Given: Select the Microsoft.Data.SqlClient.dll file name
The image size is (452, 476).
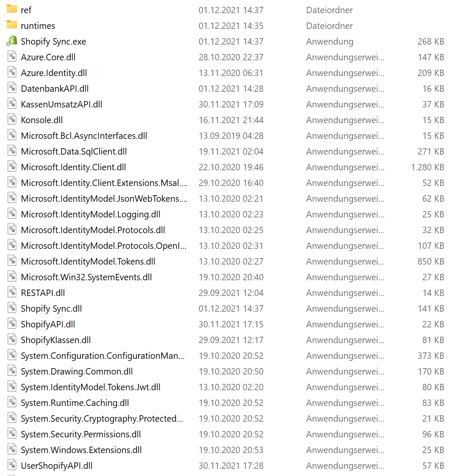Looking at the screenshot, I should [x=74, y=152].
